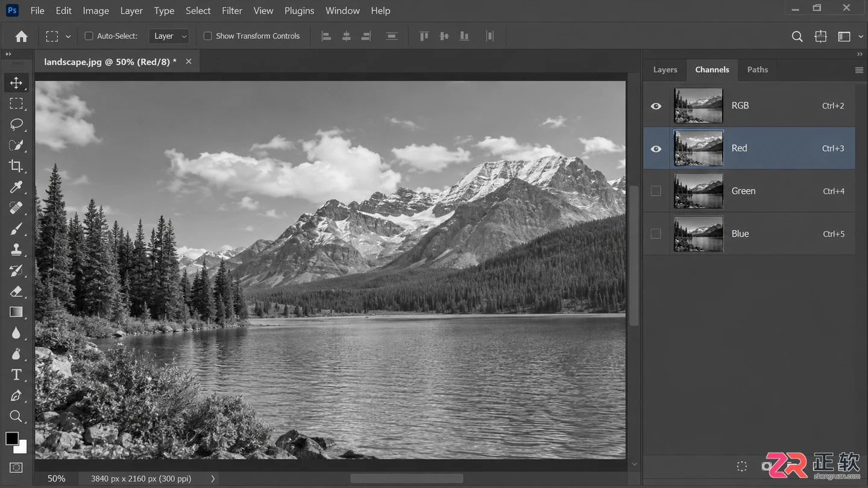Select the Move tool
The height and width of the screenshot is (488, 868).
[x=16, y=83]
